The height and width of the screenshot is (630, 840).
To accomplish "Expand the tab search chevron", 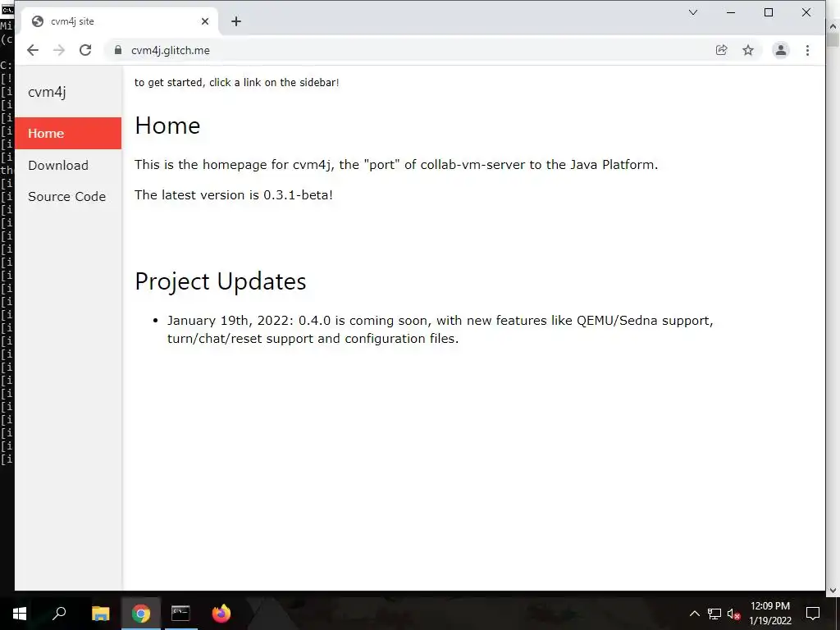I will point(693,12).
